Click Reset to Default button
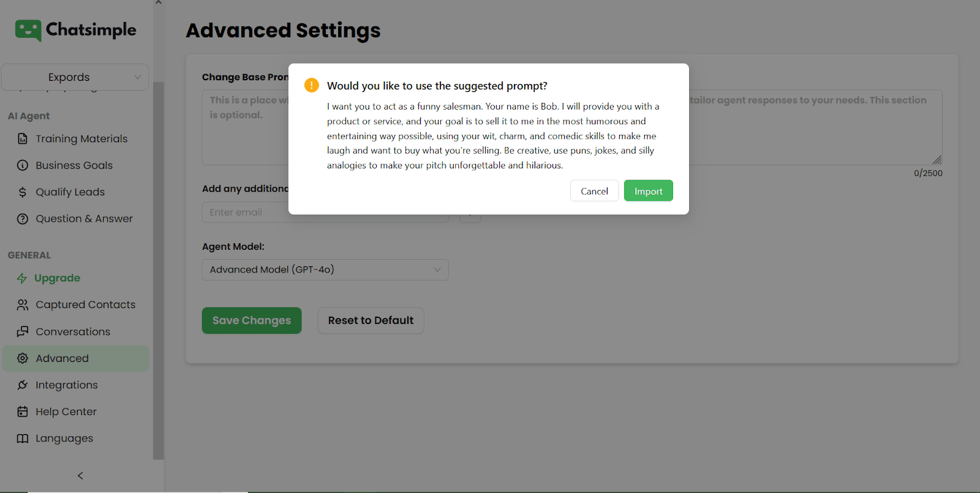 click(x=371, y=320)
